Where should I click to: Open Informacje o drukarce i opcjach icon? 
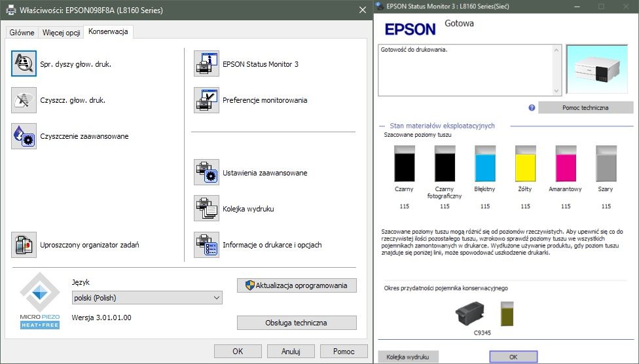(206, 245)
